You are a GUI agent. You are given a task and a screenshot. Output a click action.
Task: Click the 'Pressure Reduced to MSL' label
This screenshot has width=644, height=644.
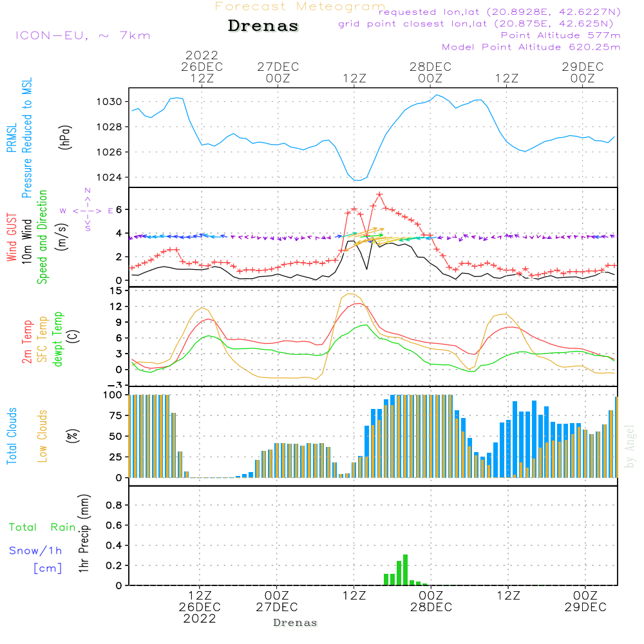click(x=26, y=138)
